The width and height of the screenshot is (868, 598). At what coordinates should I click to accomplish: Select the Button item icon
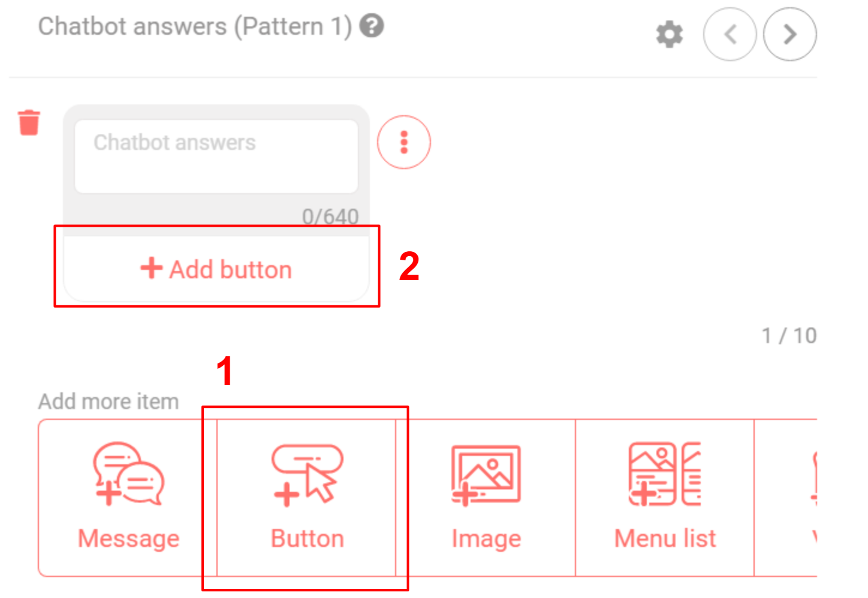point(306,474)
